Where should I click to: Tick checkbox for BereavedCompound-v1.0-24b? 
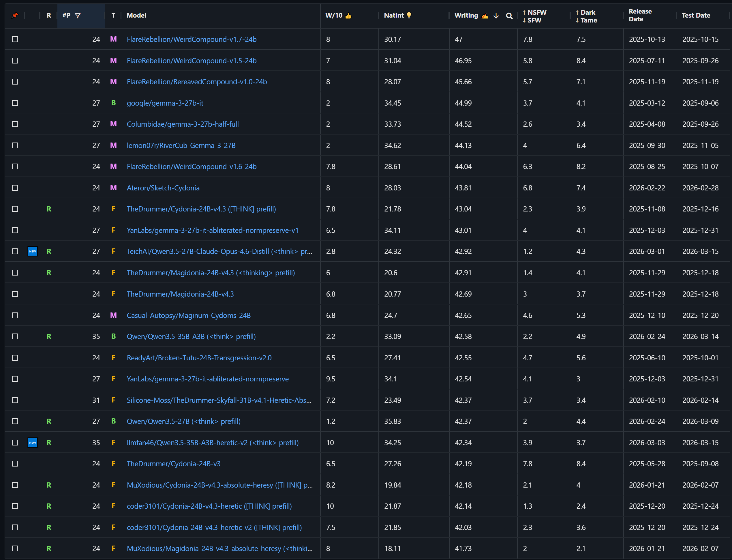15,82
